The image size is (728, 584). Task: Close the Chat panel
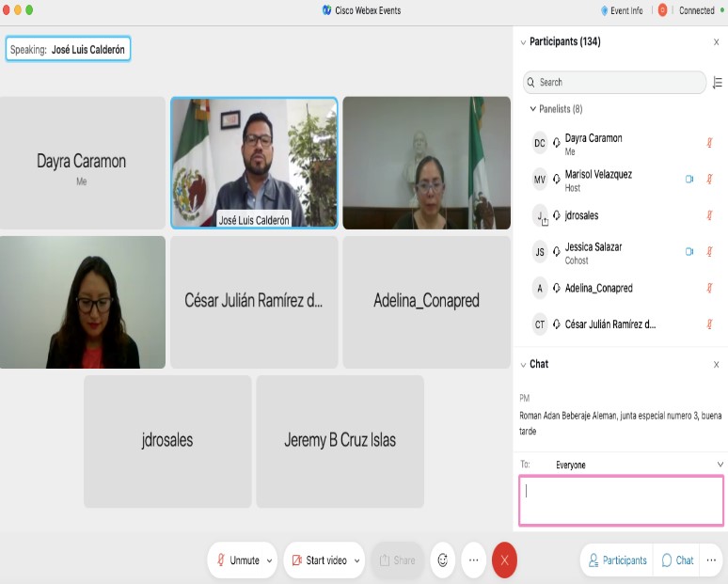(716, 365)
